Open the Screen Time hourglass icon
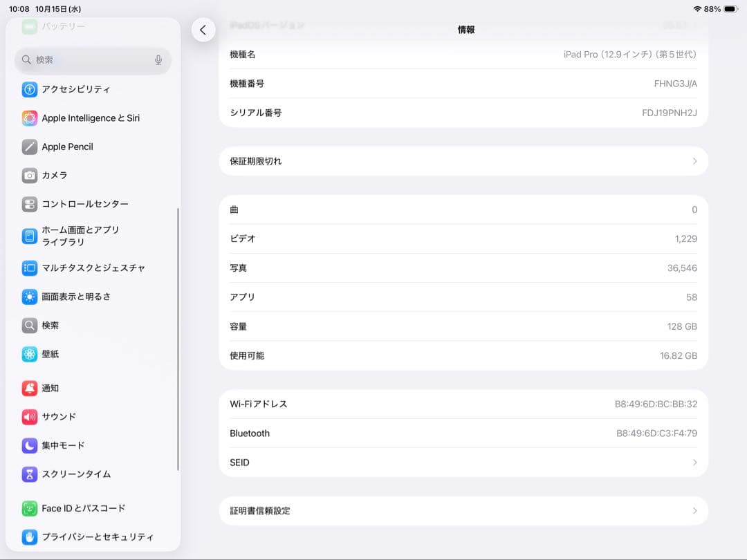The height and width of the screenshot is (560, 747). pos(28,474)
